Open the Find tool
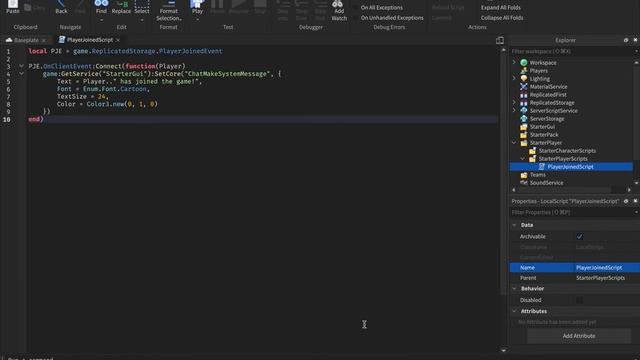The height and width of the screenshot is (360, 640). click(101, 7)
